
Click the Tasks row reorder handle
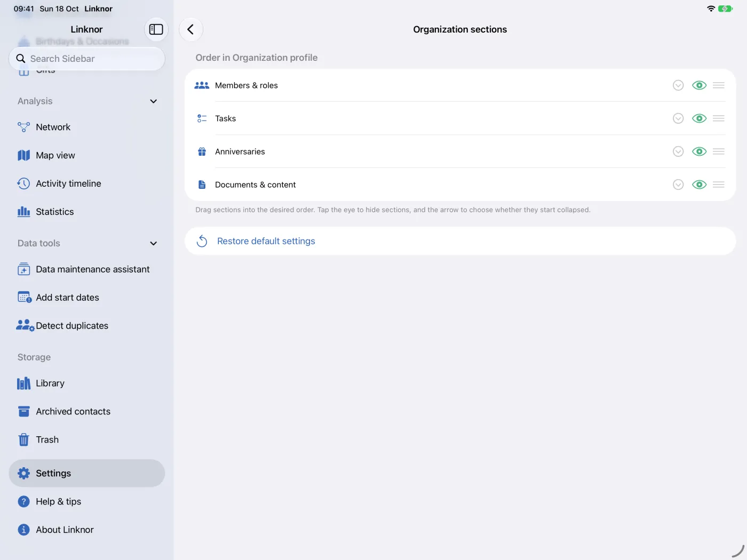point(719,118)
